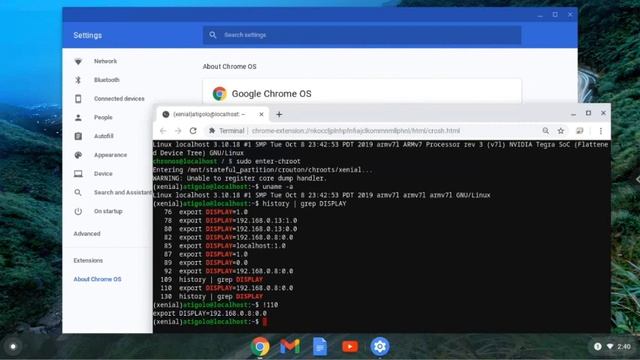Open Extensions link in Settings sidebar
640x360 pixels.
88,260
